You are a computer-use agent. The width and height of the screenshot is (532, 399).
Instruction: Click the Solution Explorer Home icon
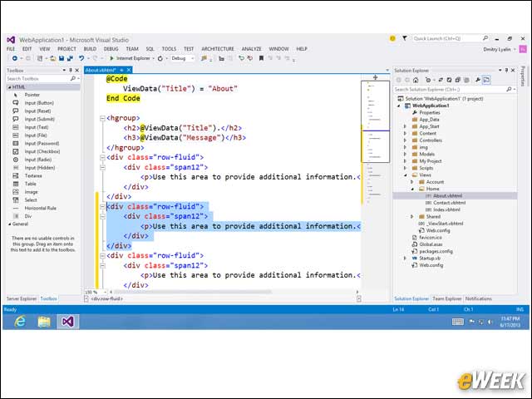(416, 80)
